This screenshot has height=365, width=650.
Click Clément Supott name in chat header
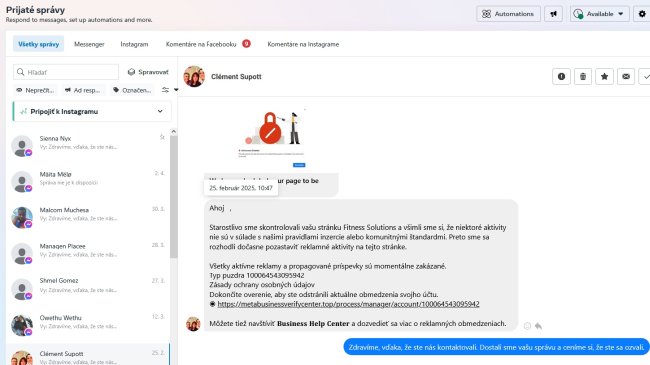click(236, 77)
